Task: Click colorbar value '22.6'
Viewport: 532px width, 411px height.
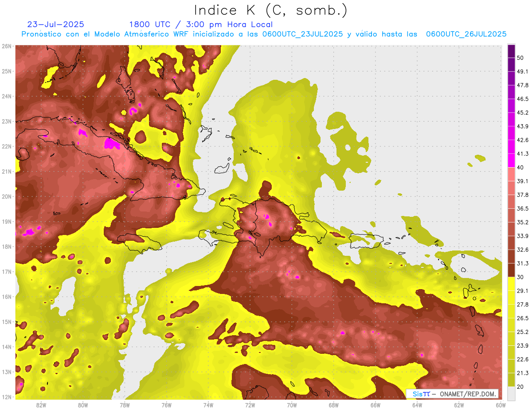Action: coord(522,359)
